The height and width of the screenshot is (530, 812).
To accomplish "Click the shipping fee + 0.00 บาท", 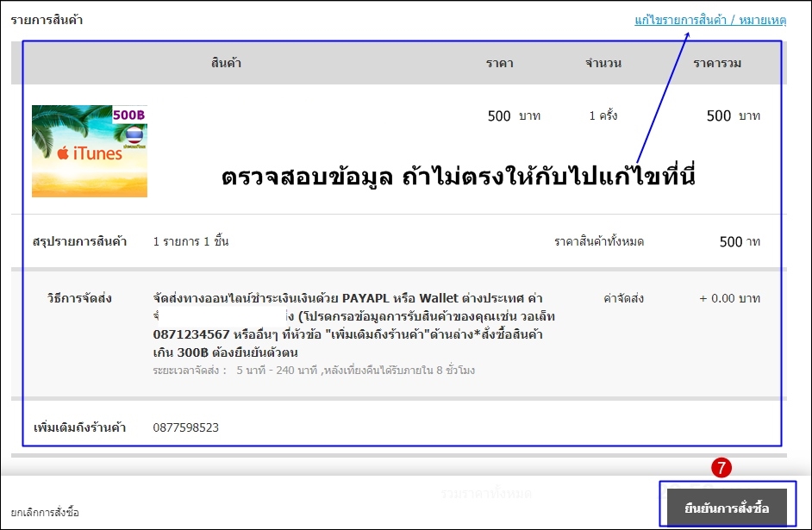I will [x=729, y=298].
